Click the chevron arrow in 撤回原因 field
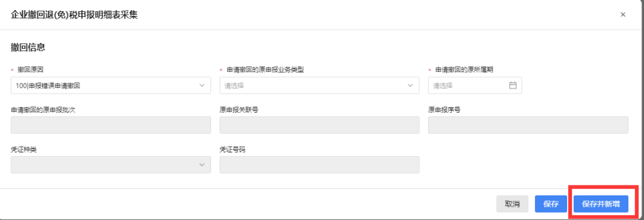 click(x=202, y=85)
